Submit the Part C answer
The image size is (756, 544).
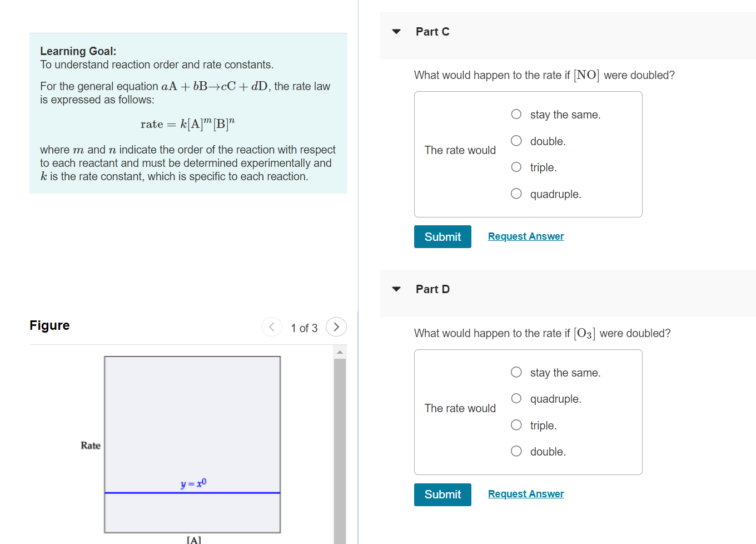click(442, 236)
